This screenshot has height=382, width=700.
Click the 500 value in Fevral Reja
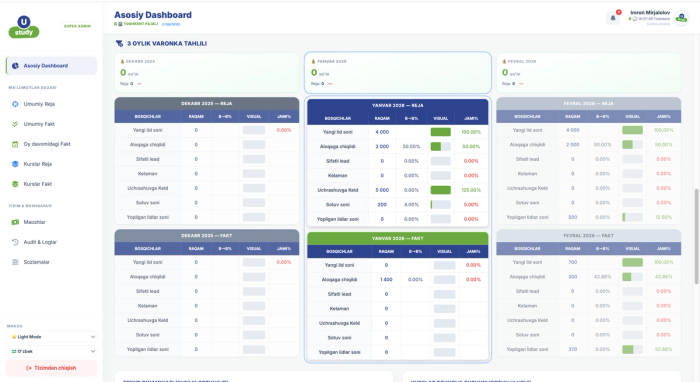pyautogui.click(x=573, y=217)
